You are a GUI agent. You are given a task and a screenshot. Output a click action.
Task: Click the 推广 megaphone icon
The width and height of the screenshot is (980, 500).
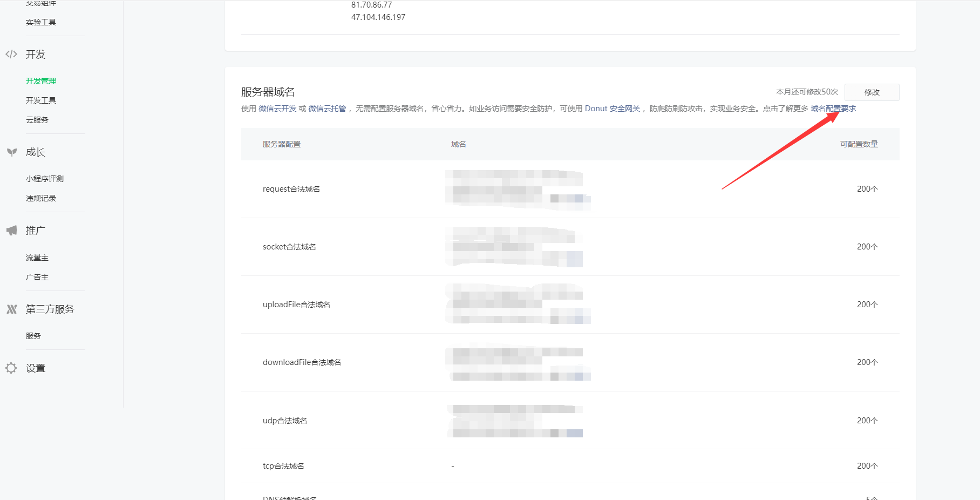point(11,231)
